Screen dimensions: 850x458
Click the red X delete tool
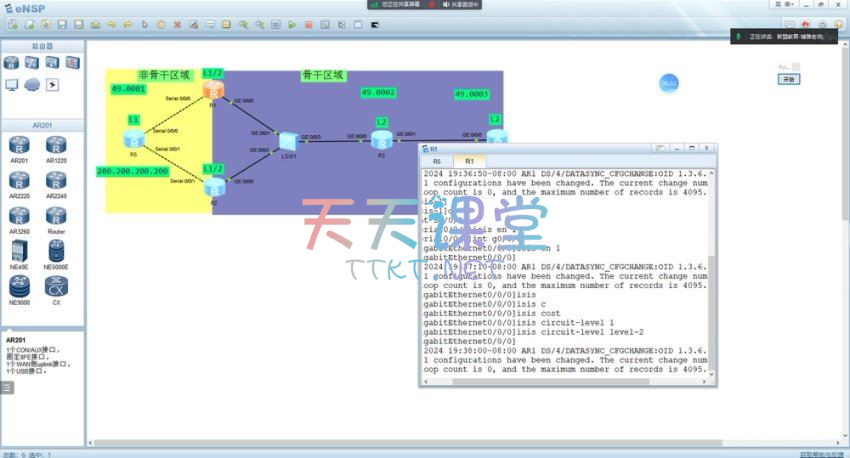point(178,24)
